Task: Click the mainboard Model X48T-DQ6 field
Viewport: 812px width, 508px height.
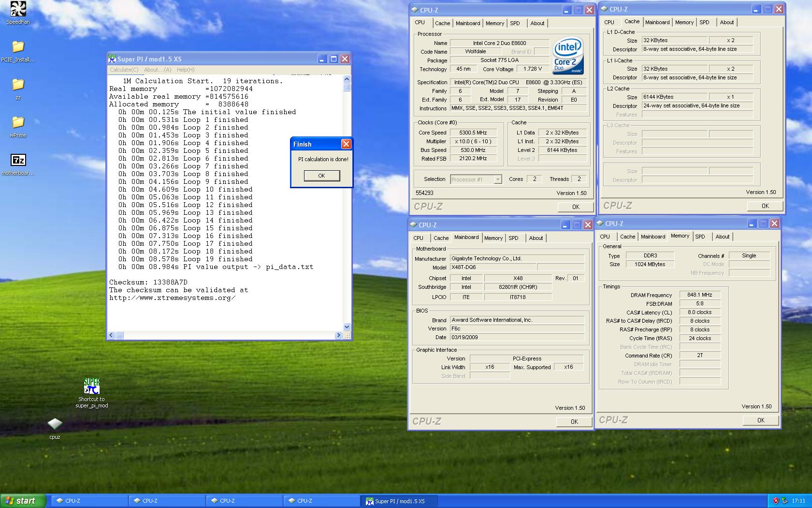Action: [493, 268]
